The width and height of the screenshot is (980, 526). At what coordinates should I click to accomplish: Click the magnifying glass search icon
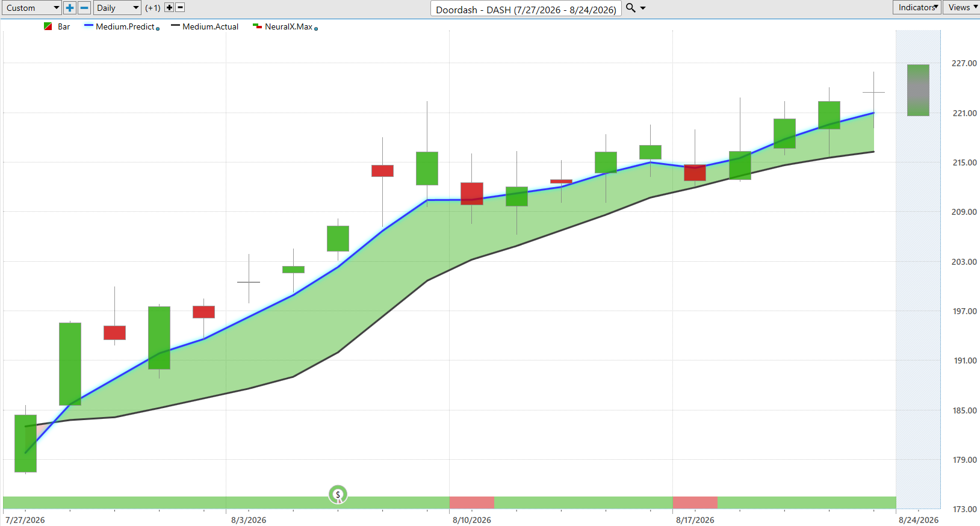[x=631, y=8]
